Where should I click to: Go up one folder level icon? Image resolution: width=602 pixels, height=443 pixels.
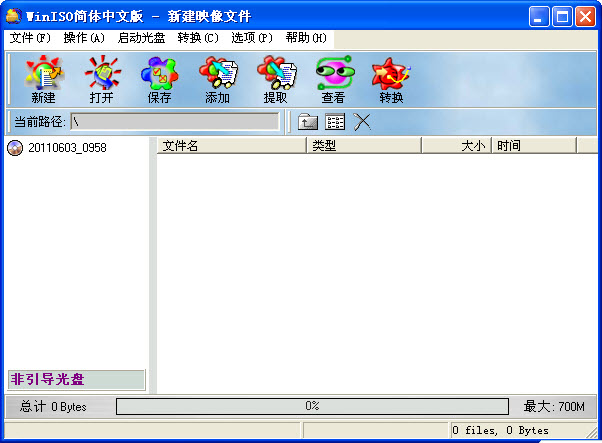tap(308, 122)
